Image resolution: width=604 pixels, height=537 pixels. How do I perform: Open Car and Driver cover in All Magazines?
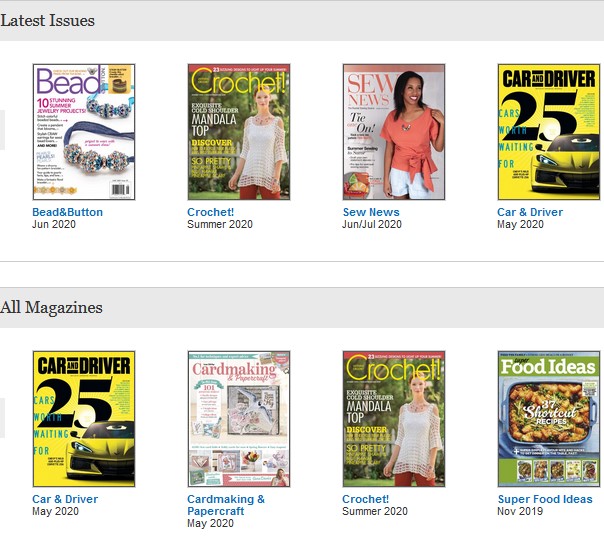coord(84,419)
